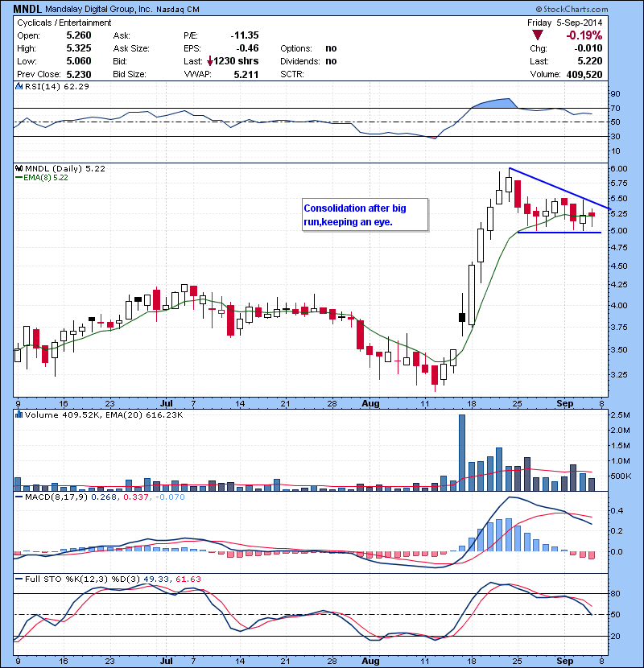Screen dimensions: 644x668
Task: Click the volume bars icon beside Volume
Action: pyautogui.click(x=19, y=414)
